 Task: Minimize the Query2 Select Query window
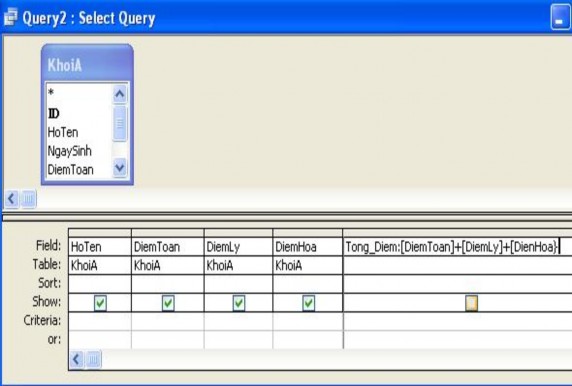(560, 17)
